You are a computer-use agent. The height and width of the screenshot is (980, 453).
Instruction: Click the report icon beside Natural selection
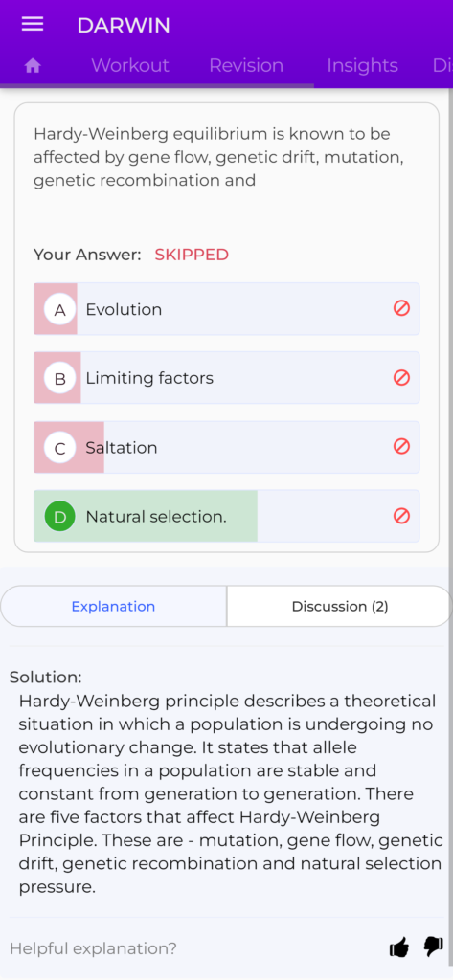401,516
